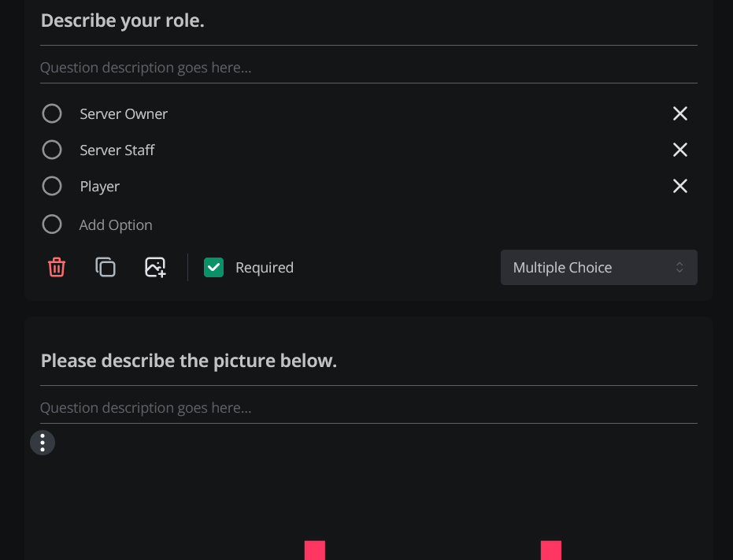This screenshot has height=560, width=733.
Task: Select the "Add Option" radio circle
Action: [x=51, y=224]
